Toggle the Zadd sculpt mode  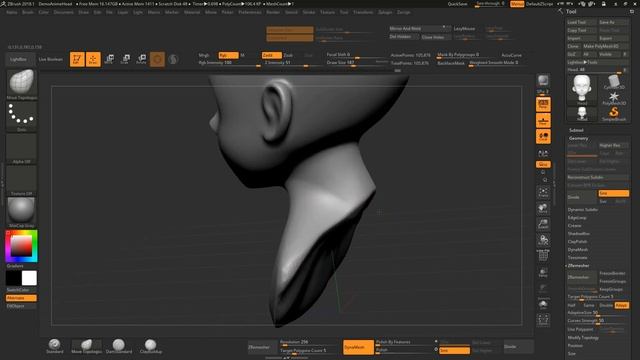pyautogui.click(x=271, y=55)
